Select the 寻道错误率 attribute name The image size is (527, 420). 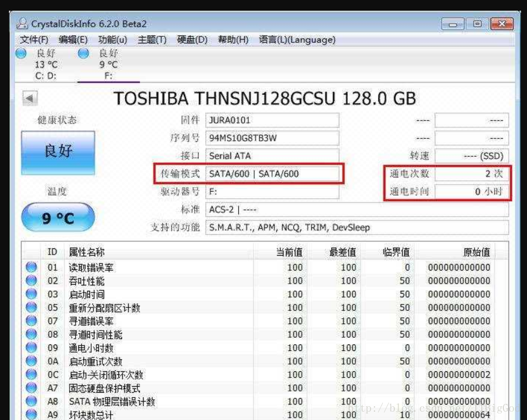[91, 322]
